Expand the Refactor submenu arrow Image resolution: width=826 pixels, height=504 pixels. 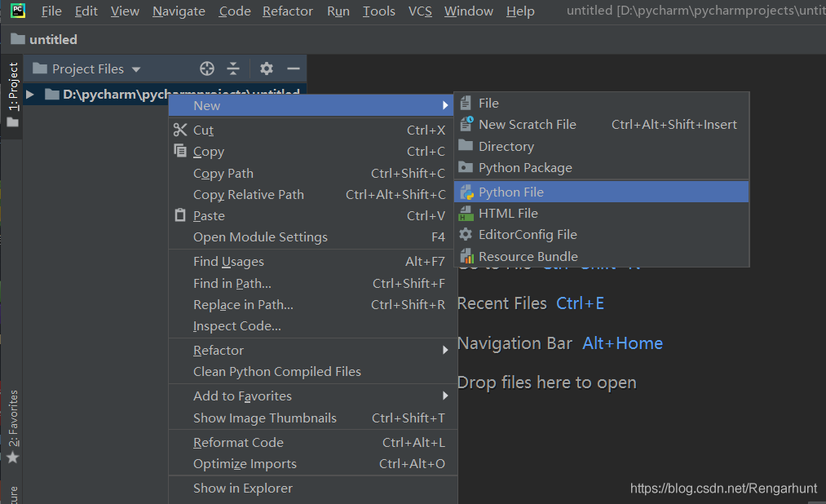coord(445,350)
